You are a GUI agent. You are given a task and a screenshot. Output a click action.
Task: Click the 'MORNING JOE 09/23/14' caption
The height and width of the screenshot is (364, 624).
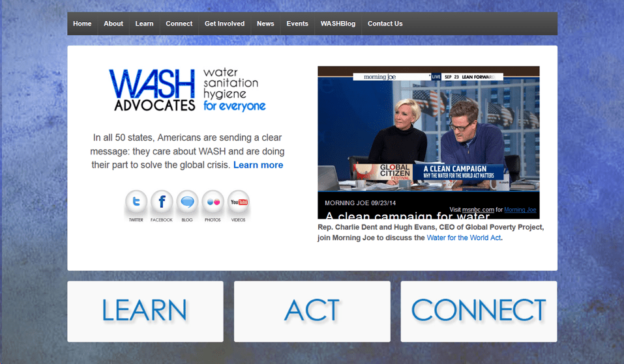point(360,203)
